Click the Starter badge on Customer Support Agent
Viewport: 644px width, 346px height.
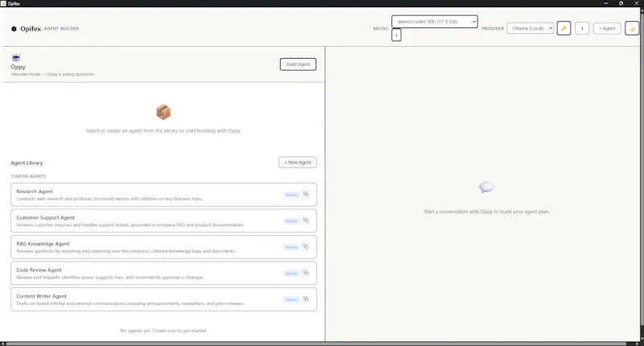pos(291,220)
